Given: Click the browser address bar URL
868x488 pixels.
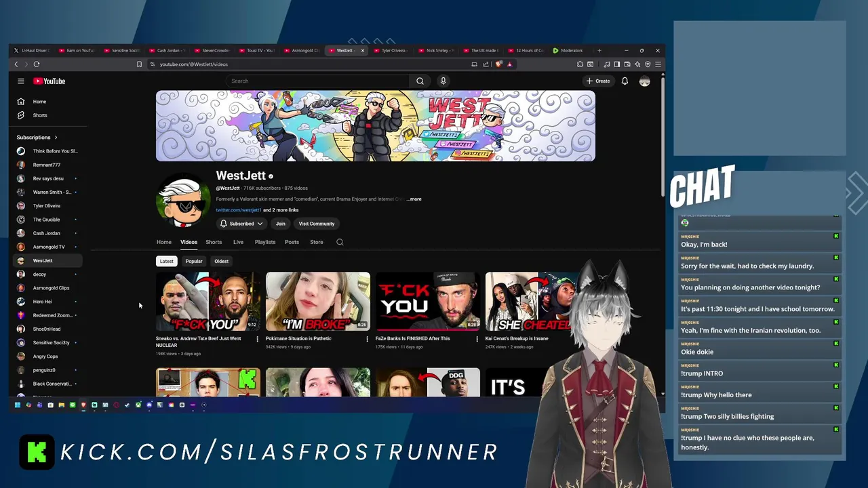Looking at the screenshot, I should [194, 64].
